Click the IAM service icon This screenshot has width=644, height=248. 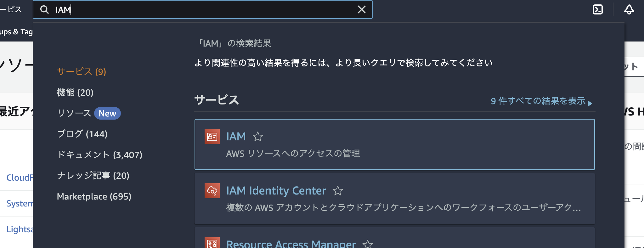click(x=212, y=137)
